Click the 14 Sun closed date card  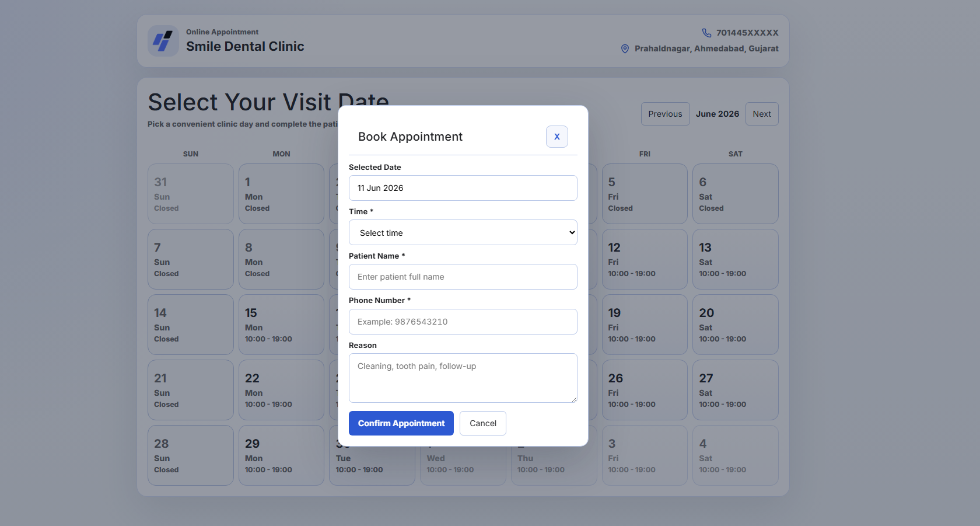[191, 325]
